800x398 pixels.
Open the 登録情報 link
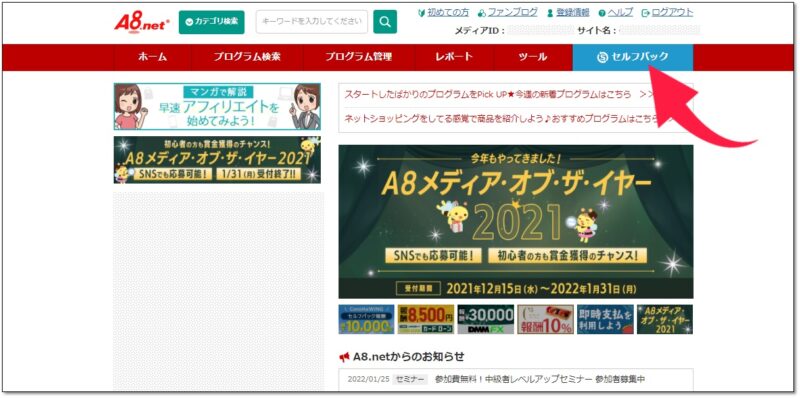coord(568,12)
